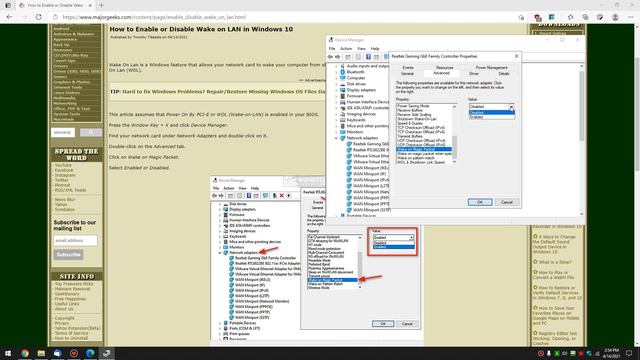Click the red record icon on the taskbar

74,353
